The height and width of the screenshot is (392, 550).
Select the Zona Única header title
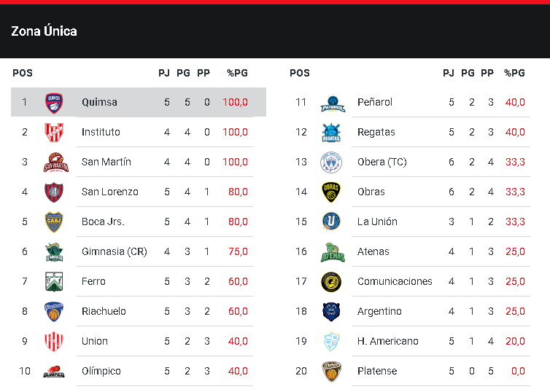pyautogui.click(x=44, y=31)
